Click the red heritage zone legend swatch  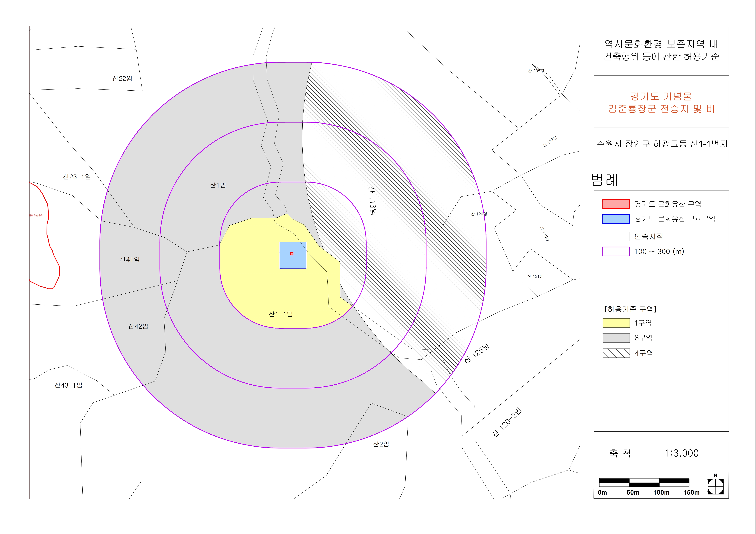tap(616, 204)
